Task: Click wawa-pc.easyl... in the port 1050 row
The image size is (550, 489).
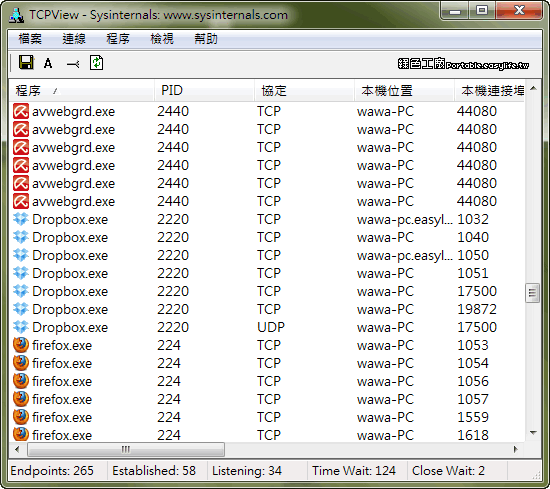Action: click(405, 256)
